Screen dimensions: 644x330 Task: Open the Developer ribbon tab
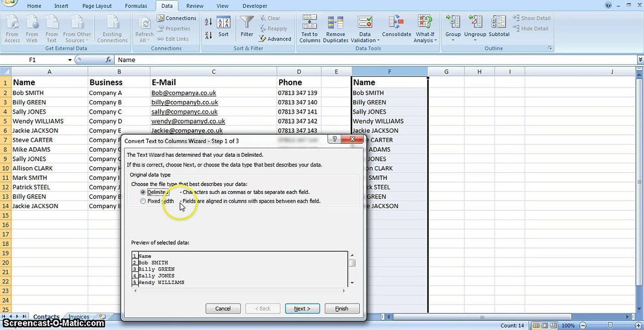pyautogui.click(x=255, y=6)
